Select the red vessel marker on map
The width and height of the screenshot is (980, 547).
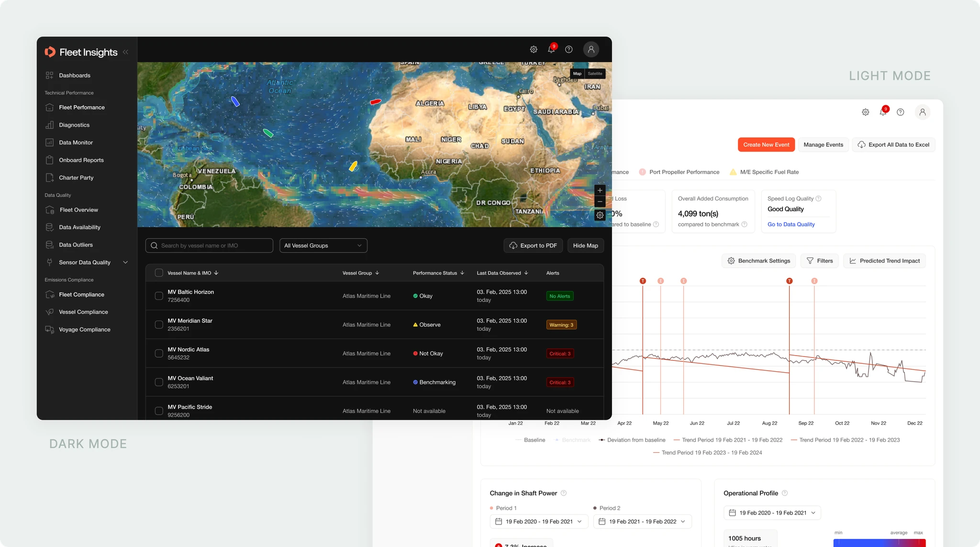[x=376, y=101]
